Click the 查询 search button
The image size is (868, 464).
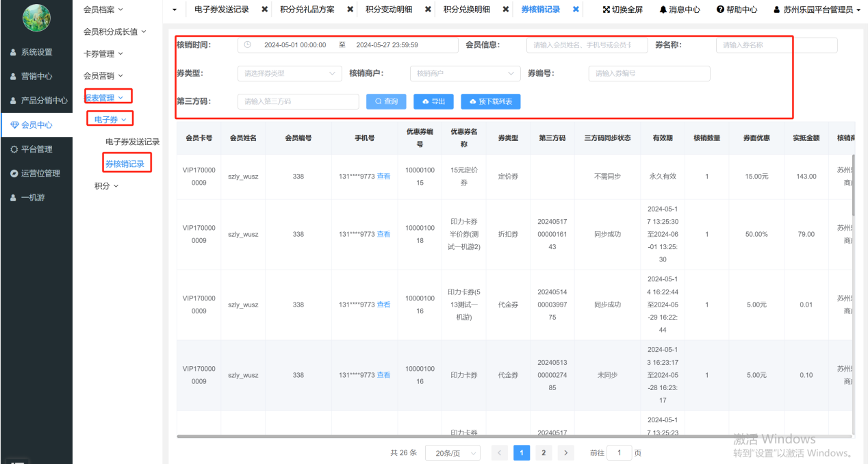[386, 101]
